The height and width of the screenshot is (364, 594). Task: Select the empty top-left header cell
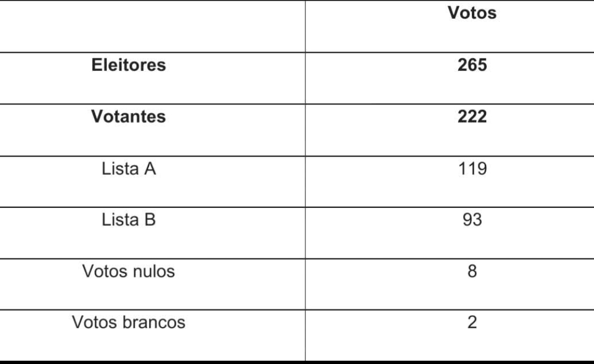pos(152,25)
